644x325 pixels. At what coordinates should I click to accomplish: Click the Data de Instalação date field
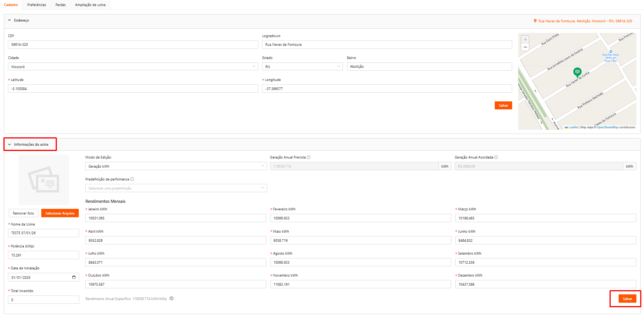44,277
